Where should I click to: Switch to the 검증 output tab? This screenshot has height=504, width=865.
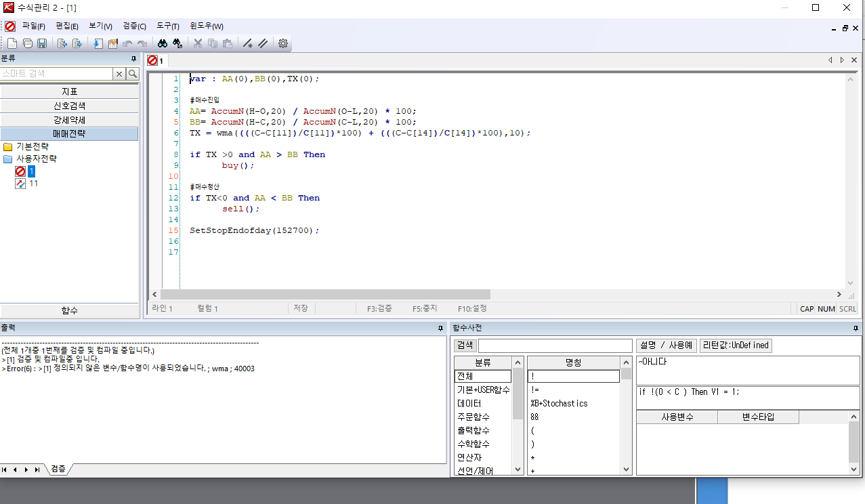(58, 469)
